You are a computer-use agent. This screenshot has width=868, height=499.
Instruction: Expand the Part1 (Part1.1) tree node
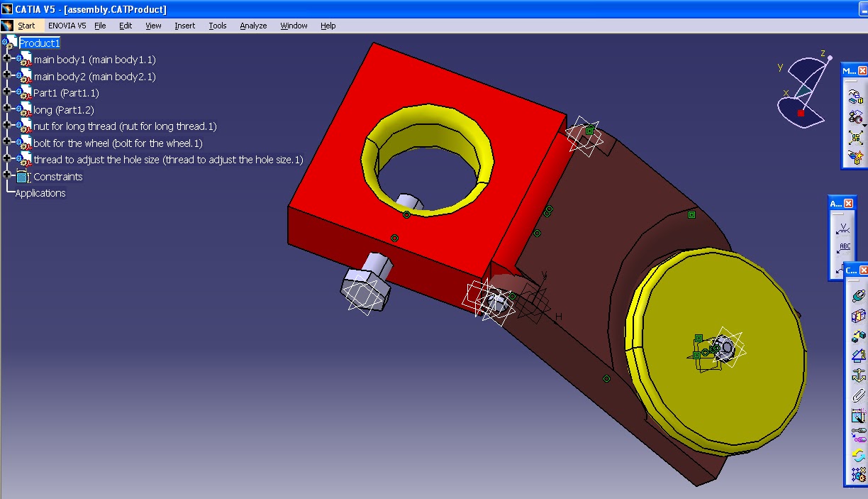[x=5, y=93]
